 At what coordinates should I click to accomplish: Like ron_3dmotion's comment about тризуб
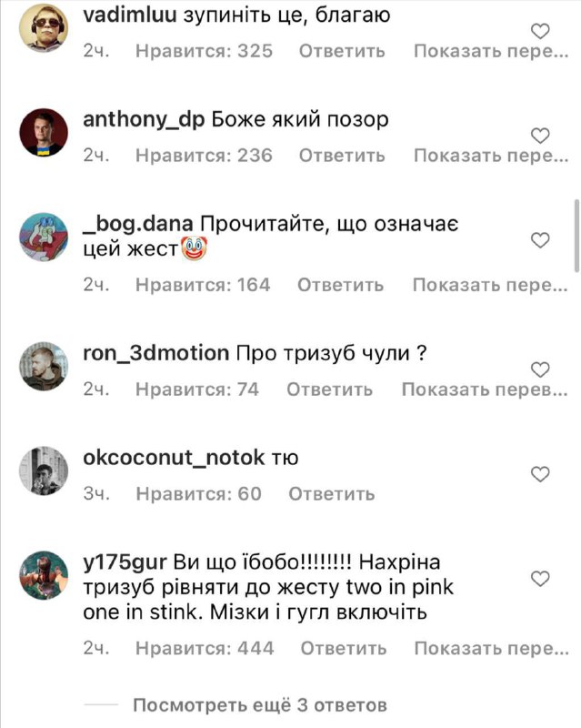coord(540,370)
